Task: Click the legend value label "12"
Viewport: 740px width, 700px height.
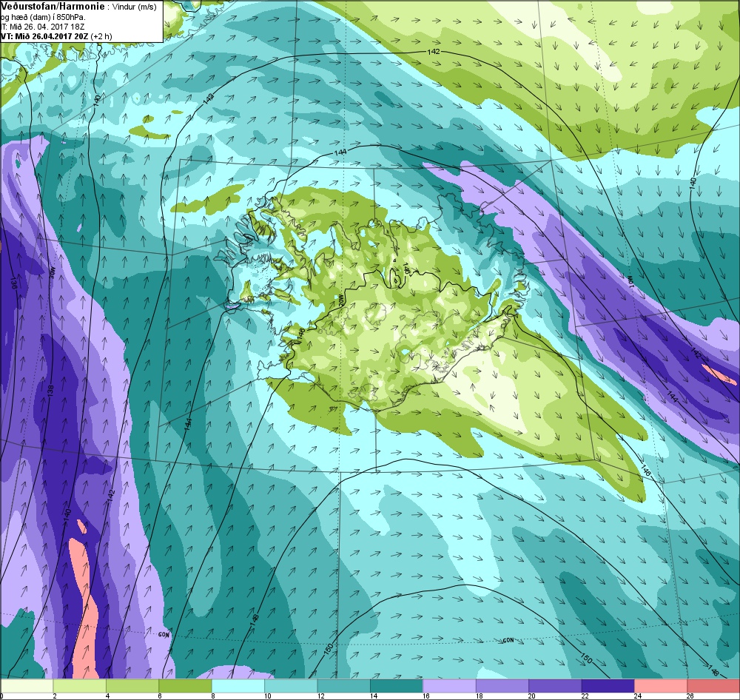Action: point(320,696)
